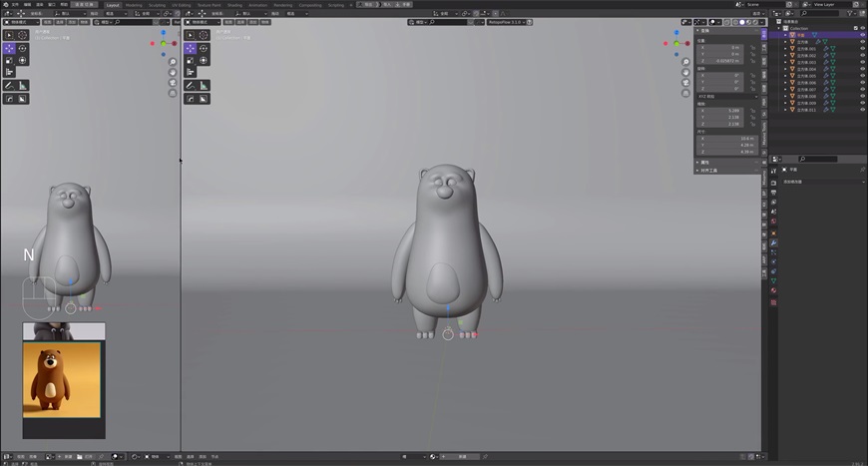Screen dimensions: 868x466
Task: Click the Blender logo menu icon
Action: coord(5,4)
